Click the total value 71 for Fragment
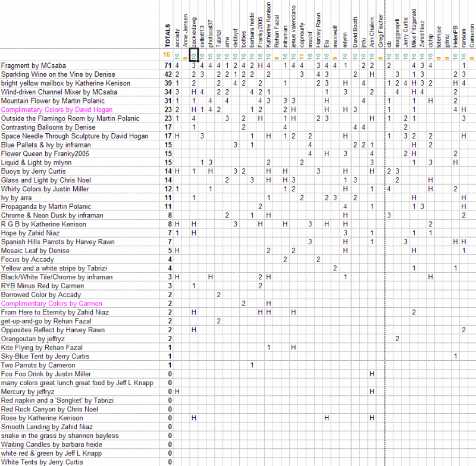476x466 pixels. (168, 65)
